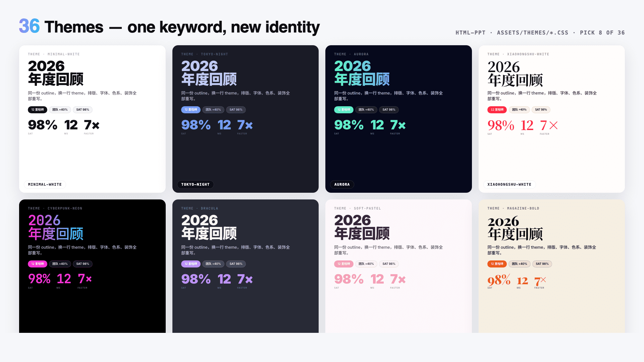
Task: Click the MINIMAL-WHITE name tag
Action: click(x=45, y=184)
